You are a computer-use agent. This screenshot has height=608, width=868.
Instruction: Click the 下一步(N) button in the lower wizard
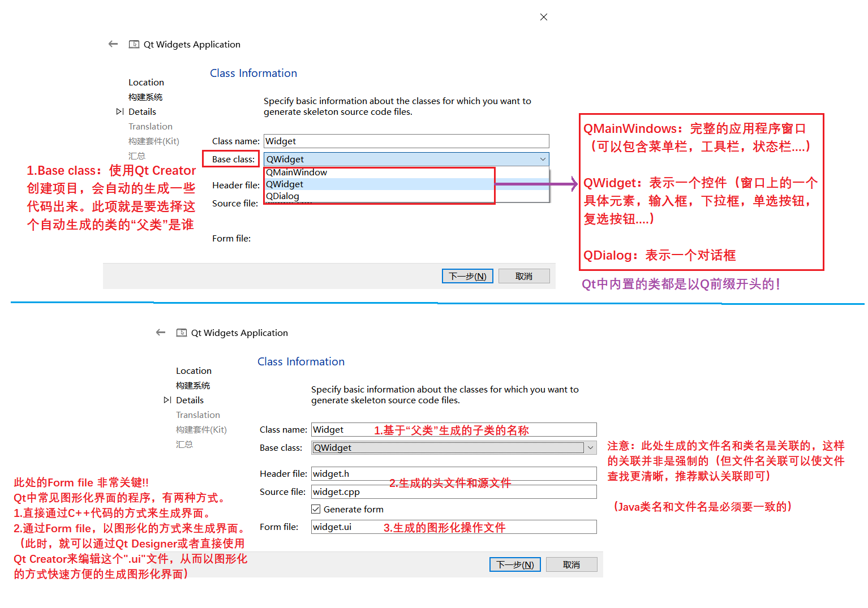[x=515, y=564]
